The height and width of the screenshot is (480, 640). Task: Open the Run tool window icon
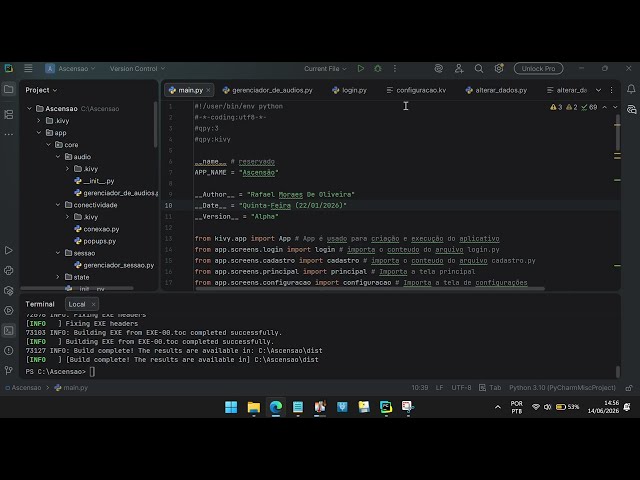click(9, 250)
